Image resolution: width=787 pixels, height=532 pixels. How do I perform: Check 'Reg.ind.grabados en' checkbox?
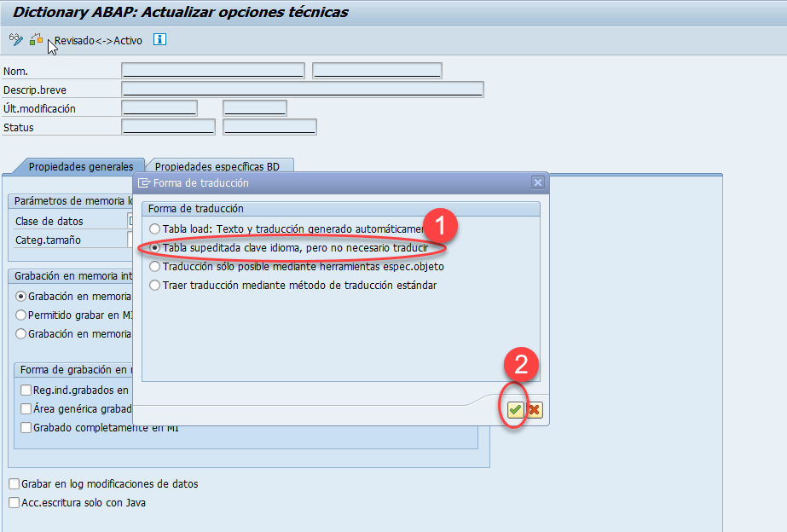pos(26,390)
